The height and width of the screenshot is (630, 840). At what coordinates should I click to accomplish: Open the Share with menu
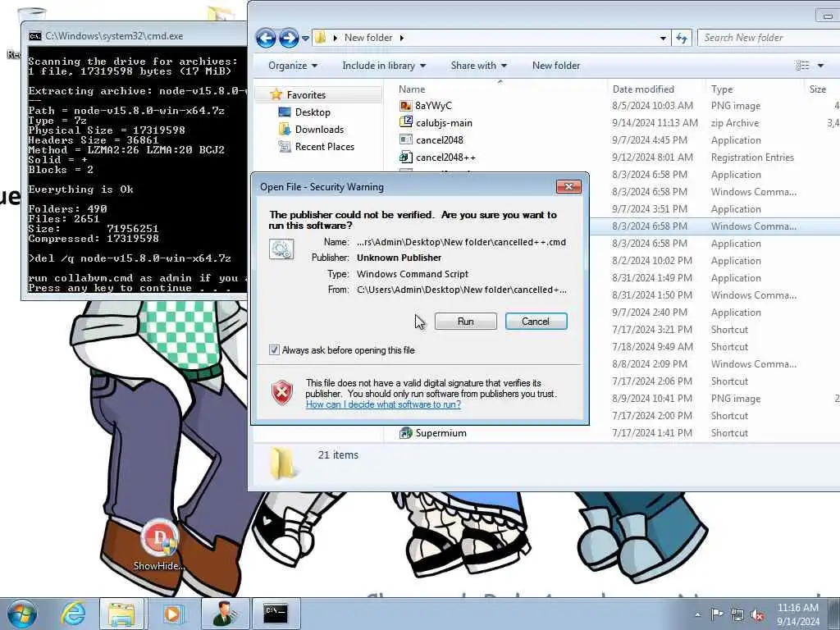coord(478,66)
